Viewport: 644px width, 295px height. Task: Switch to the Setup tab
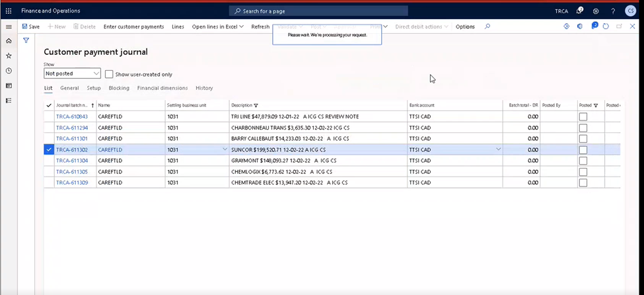[x=94, y=88]
